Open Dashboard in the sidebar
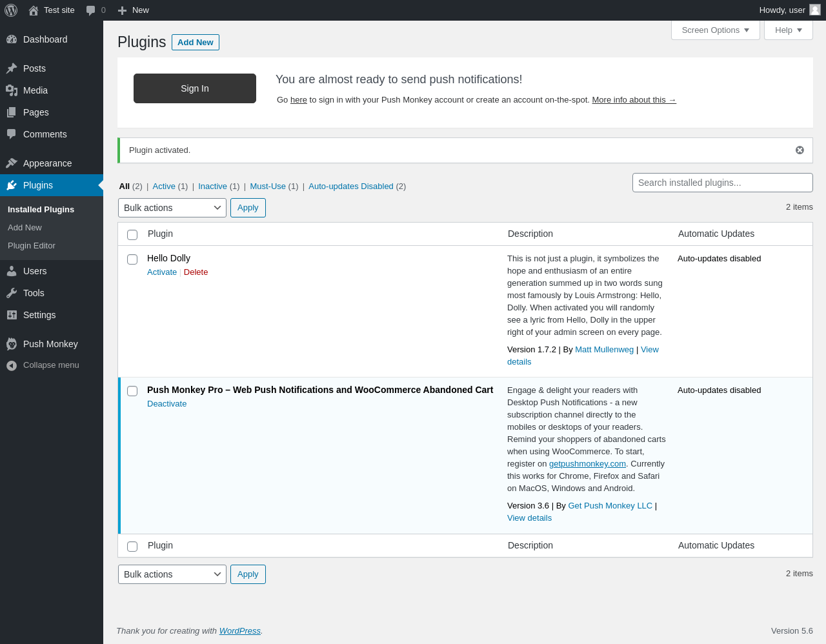The image size is (826, 644). pyautogui.click(x=52, y=39)
